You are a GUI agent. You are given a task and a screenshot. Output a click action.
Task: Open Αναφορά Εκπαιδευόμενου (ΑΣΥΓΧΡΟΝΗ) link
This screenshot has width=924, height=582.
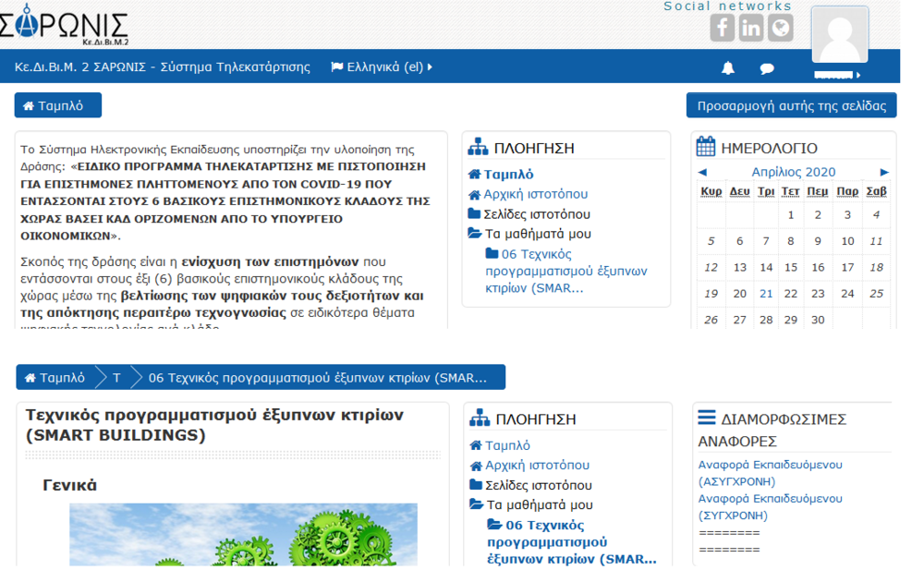[770, 473]
